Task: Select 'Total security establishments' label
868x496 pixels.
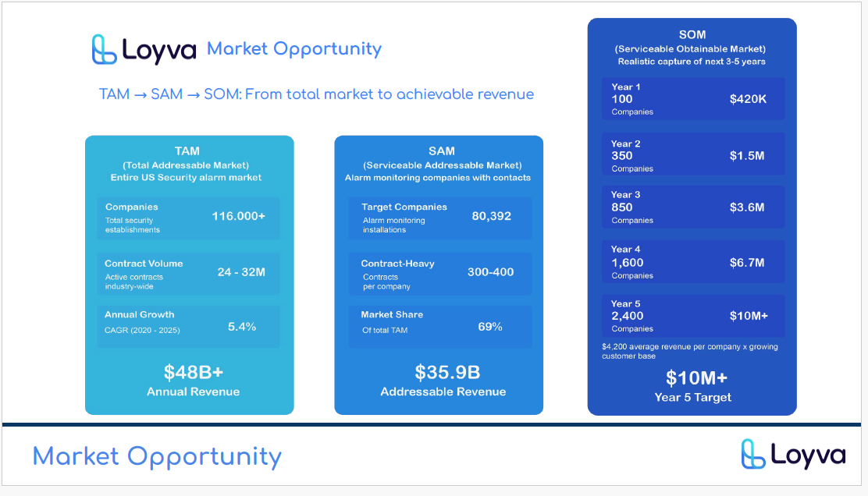Action: point(132,225)
